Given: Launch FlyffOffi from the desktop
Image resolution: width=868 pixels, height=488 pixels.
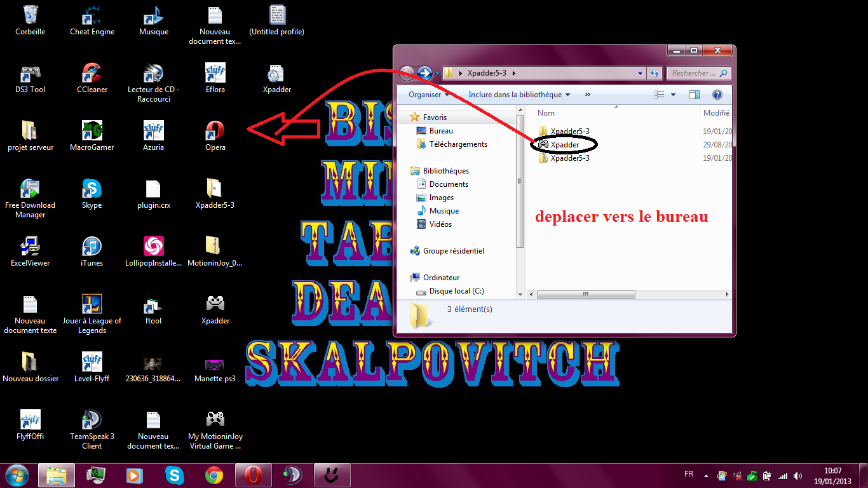Looking at the screenshot, I should [31, 426].
